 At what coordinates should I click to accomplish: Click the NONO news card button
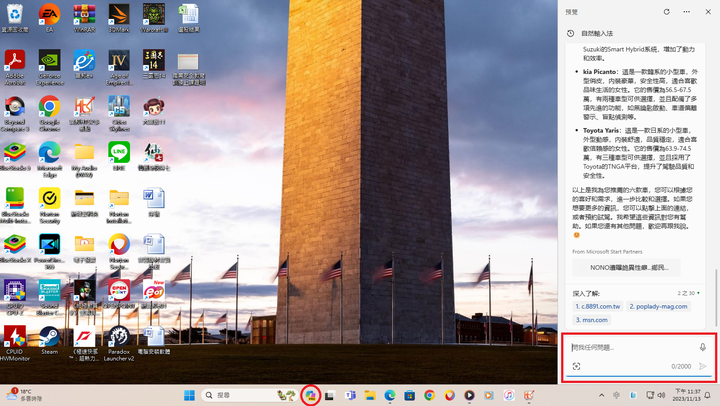[x=626, y=267]
